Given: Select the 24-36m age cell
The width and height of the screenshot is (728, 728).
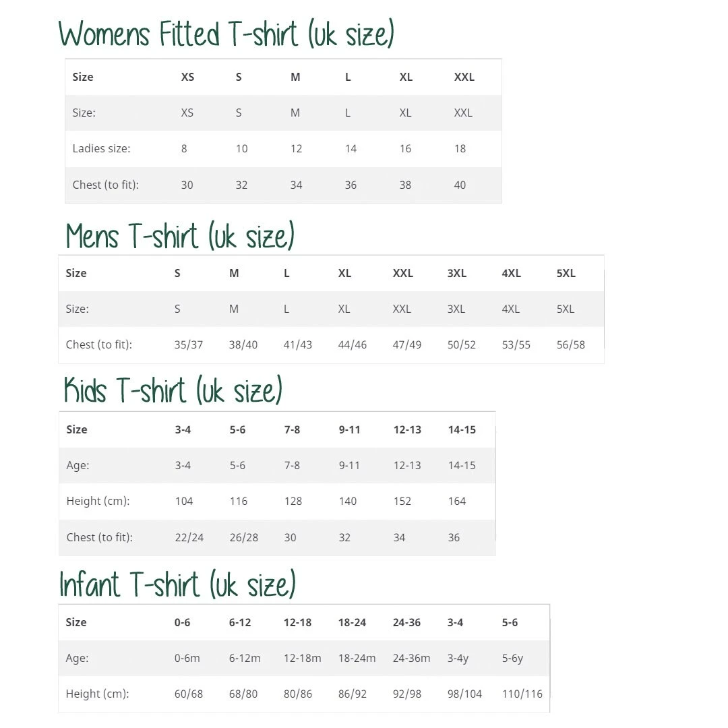Looking at the screenshot, I should (x=411, y=658).
